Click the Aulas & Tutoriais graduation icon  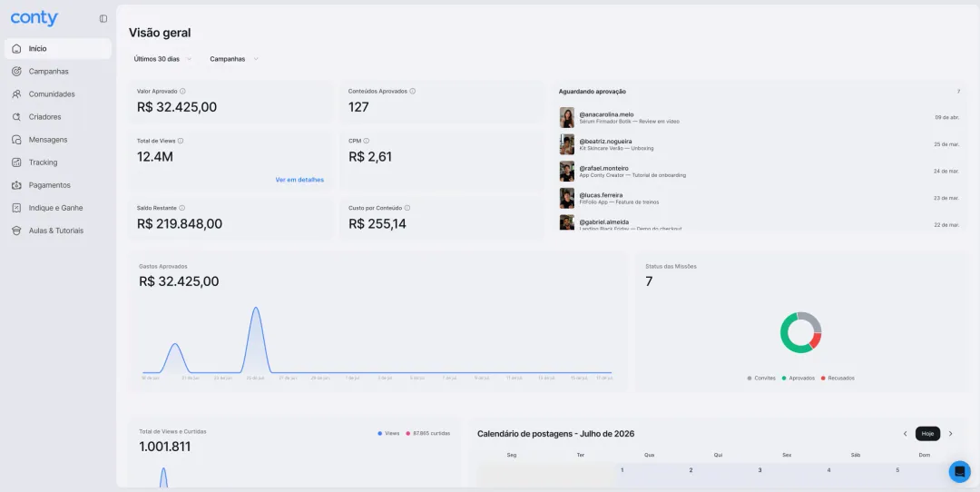click(x=17, y=231)
